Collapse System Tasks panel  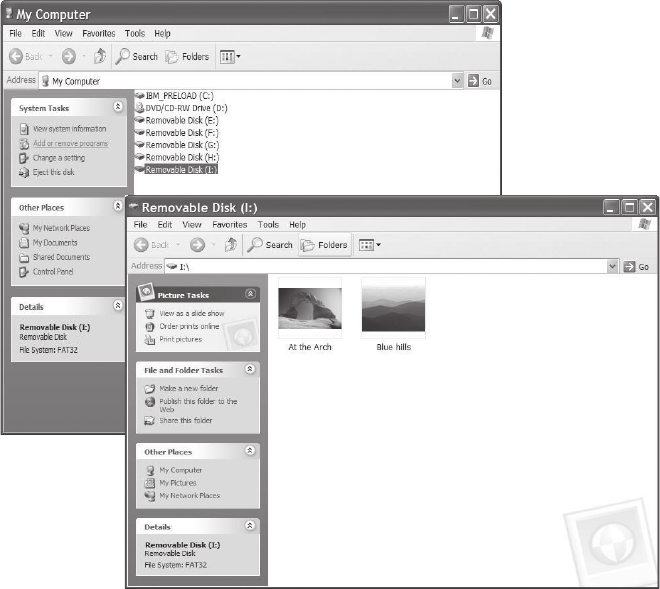pos(118,107)
